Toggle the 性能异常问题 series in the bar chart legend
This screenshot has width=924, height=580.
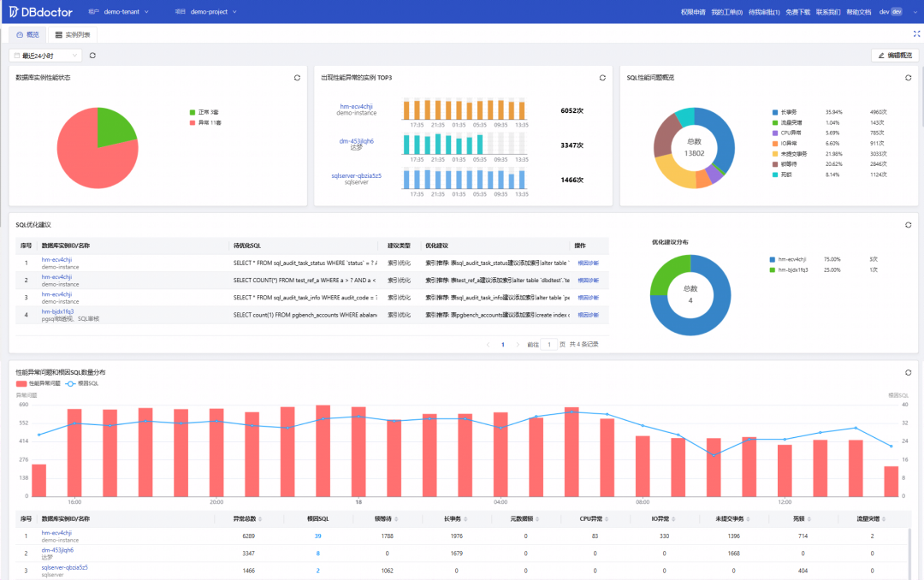click(x=38, y=384)
